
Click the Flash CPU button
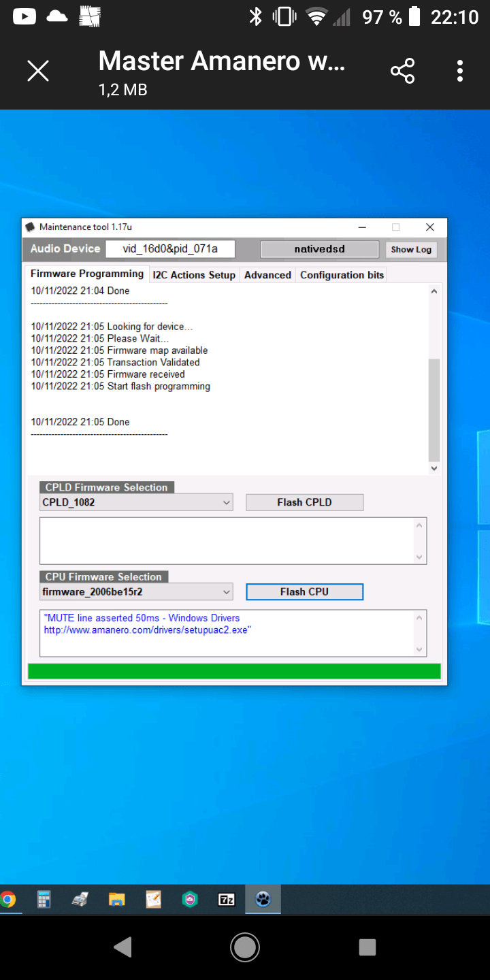tap(304, 592)
